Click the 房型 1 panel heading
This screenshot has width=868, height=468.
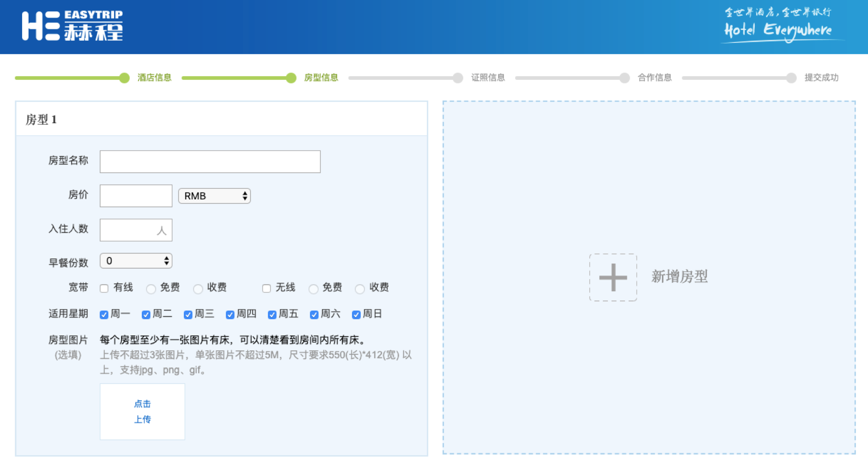(x=41, y=120)
